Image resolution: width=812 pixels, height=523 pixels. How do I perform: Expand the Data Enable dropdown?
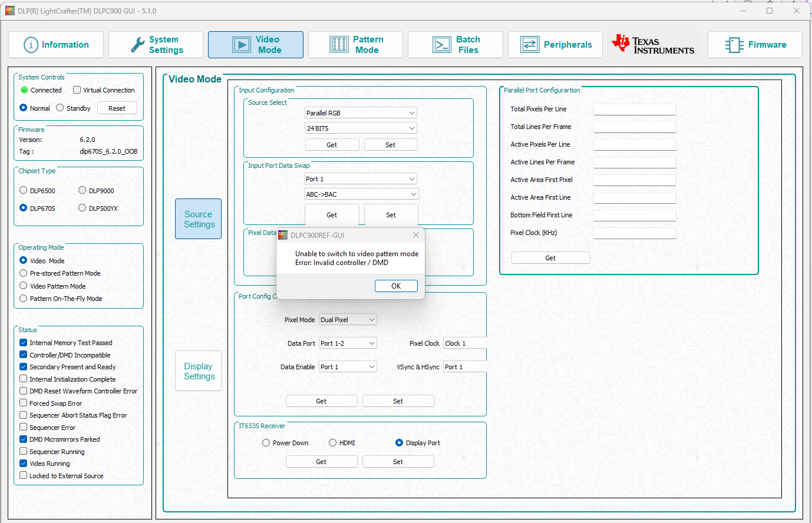coord(348,367)
